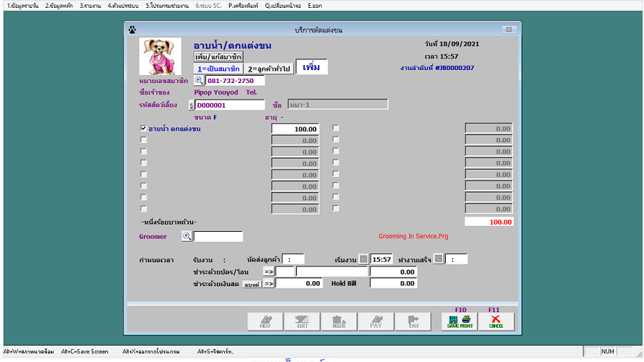This screenshot has height=362, width=644.
Task: Click the dog picture thumbnail
Action: (x=160, y=57)
